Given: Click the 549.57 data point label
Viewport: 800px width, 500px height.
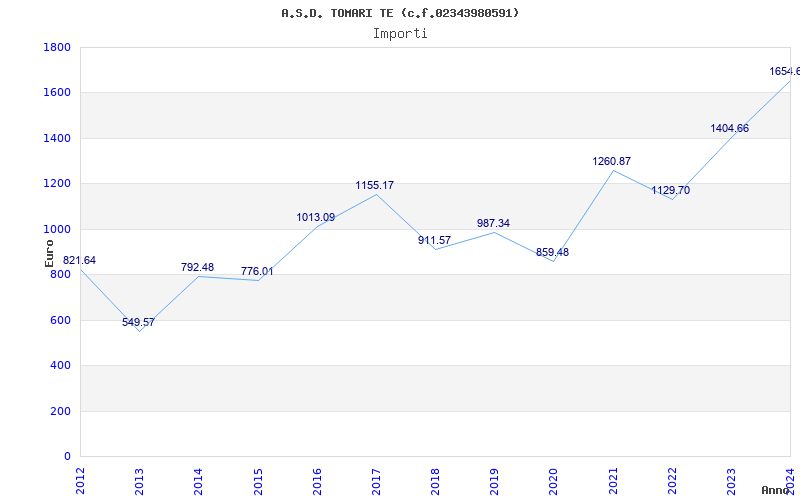Looking at the screenshot, I should [x=138, y=322].
